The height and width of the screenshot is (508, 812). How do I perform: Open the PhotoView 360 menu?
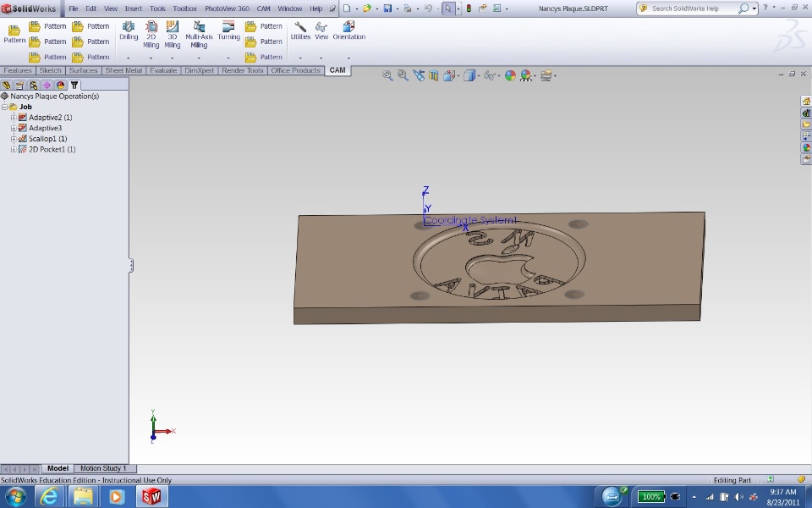pos(227,8)
